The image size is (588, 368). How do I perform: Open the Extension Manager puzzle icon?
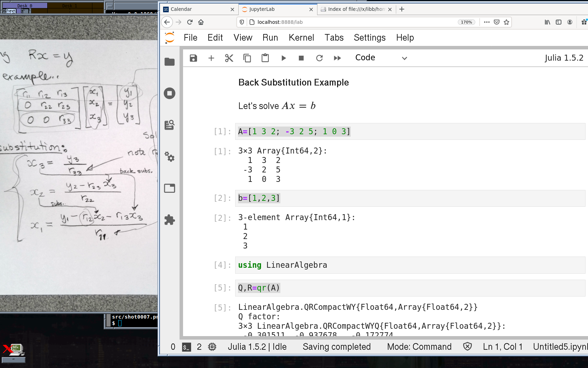tap(170, 220)
